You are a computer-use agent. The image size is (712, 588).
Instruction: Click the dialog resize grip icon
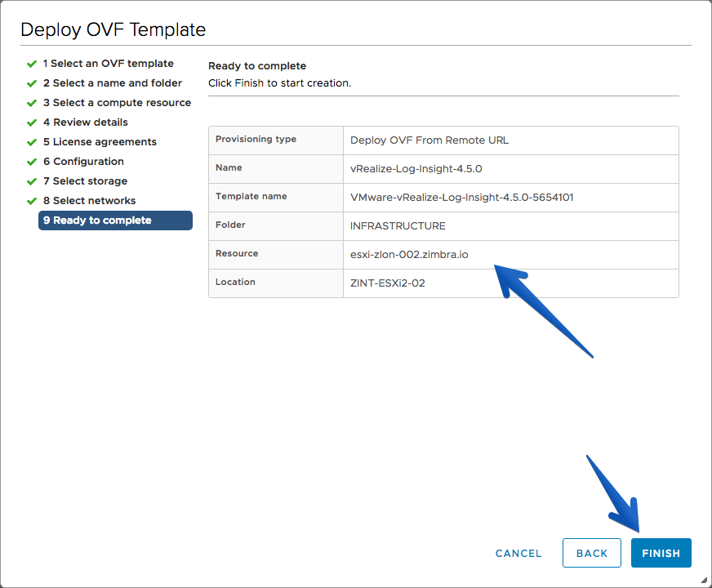pyautogui.click(x=704, y=580)
